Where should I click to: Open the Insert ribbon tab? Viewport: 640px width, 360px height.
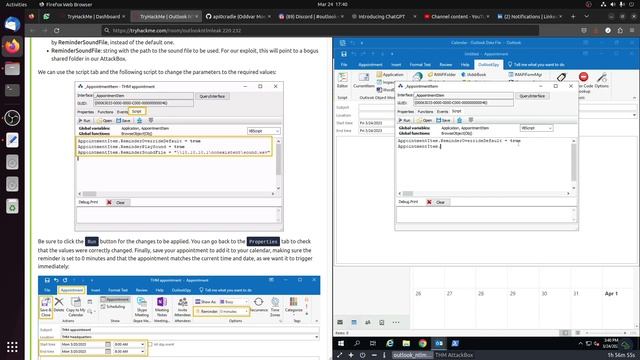396,64
